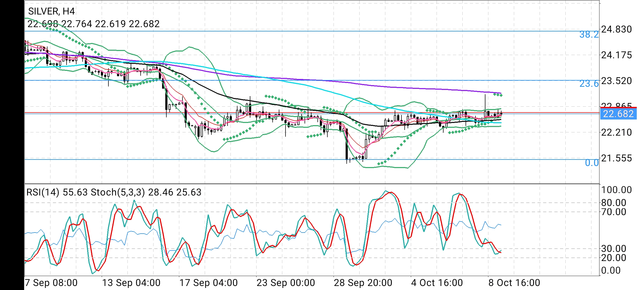Click the 7 Sep 08:00 time label

(51, 283)
